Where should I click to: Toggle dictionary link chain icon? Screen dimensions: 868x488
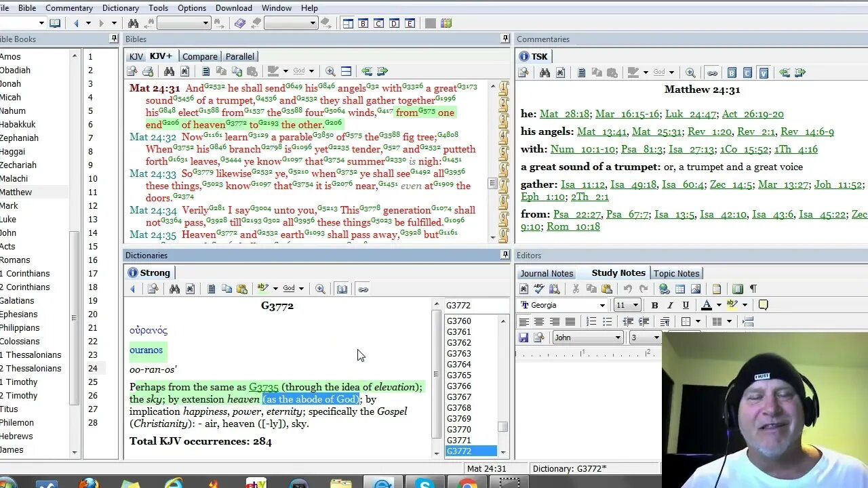pos(363,289)
